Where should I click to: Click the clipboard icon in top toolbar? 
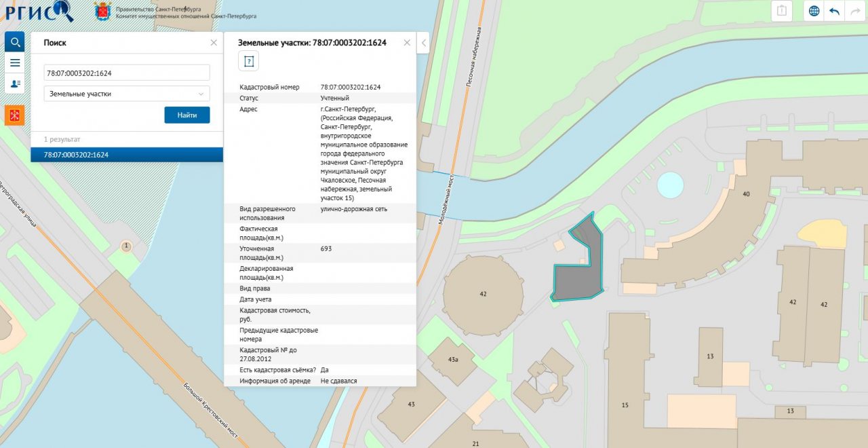[x=782, y=12]
